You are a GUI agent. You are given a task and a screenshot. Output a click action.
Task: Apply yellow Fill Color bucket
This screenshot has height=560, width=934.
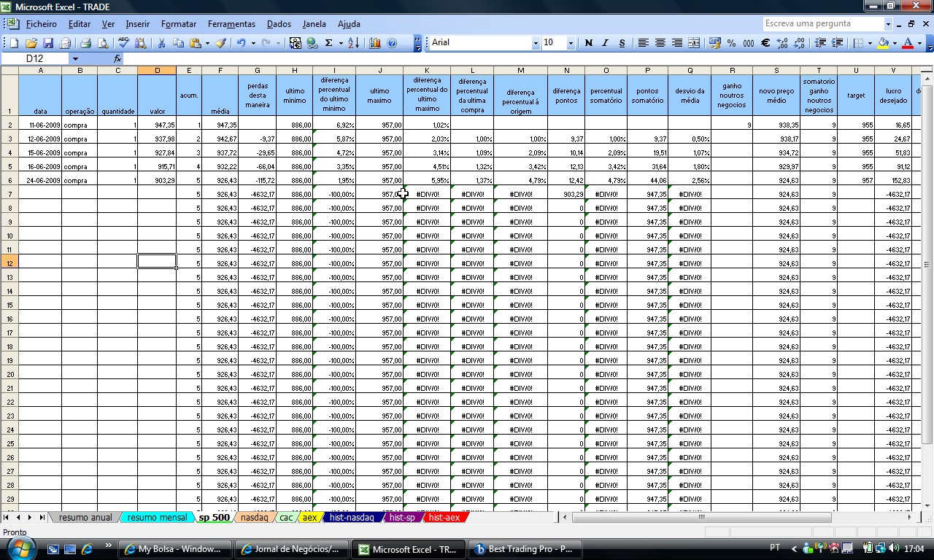coord(883,43)
